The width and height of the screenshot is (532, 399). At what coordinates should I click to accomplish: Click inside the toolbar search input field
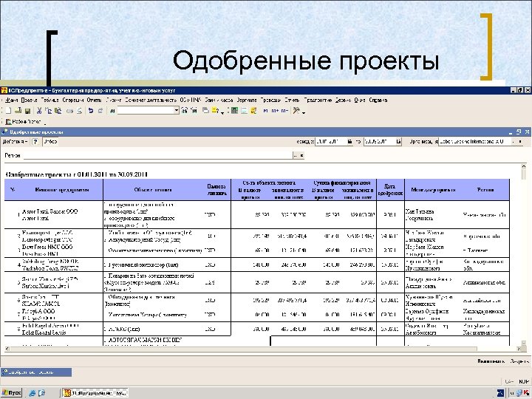(146, 110)
